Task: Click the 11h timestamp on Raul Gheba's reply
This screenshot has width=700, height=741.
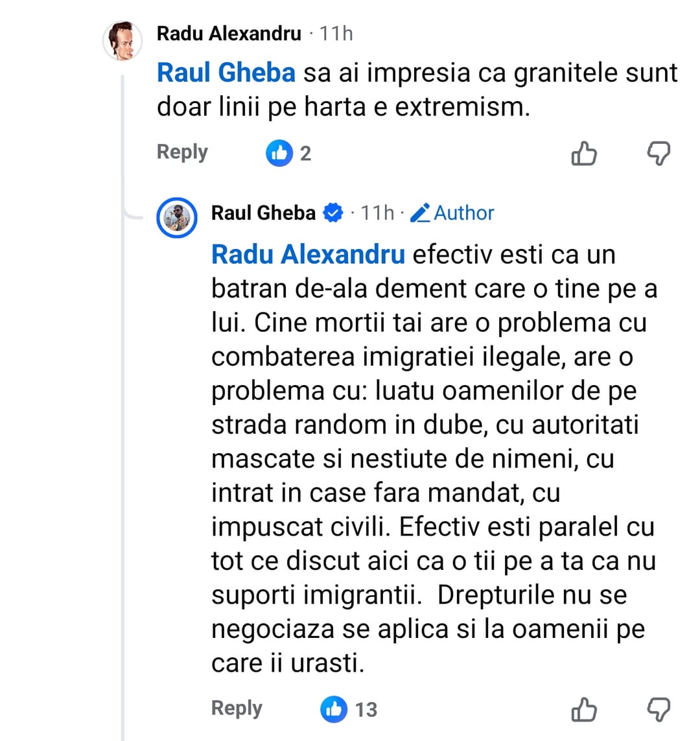Action: (377, 213)
